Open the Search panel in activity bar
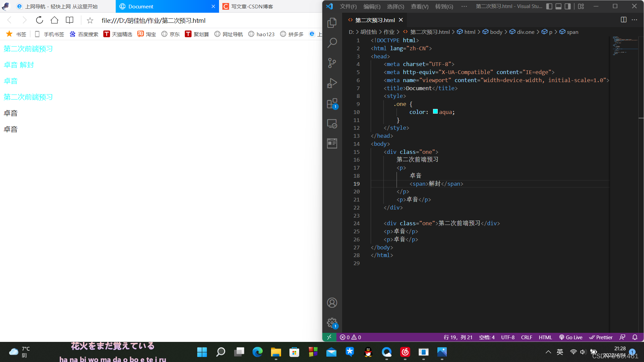This screenshot has width=644, height=362. (x=332, y=43)
